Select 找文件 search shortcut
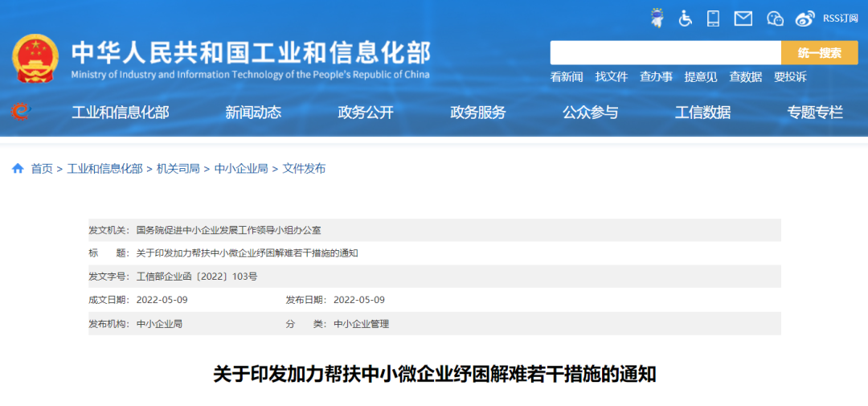This screenshot has height=406, width=868. (611, 77)
